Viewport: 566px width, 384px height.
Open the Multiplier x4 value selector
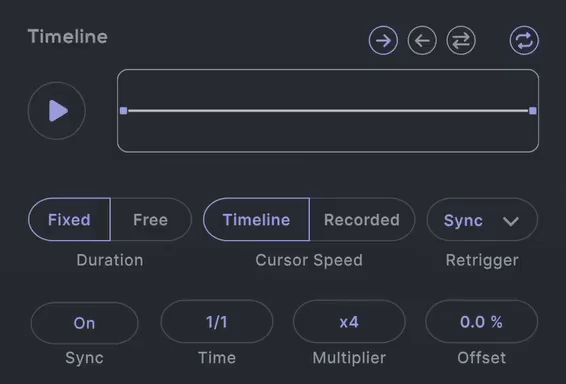point(349,322)
